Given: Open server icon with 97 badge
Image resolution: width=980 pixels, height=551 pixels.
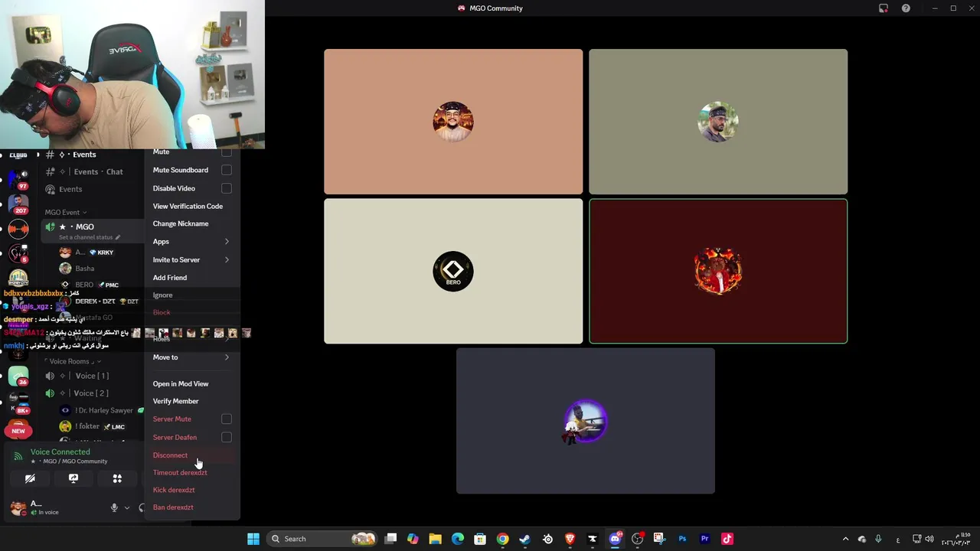Looking at the screenshot, I should [18, 178].
